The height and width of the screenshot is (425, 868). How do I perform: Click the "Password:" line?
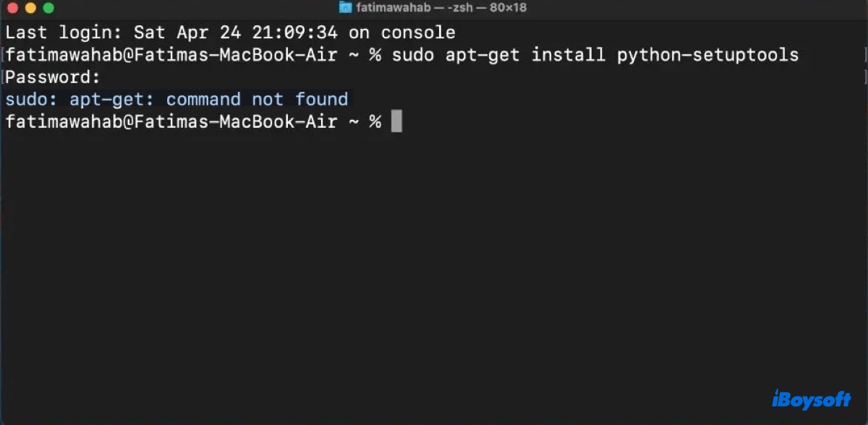53,77
